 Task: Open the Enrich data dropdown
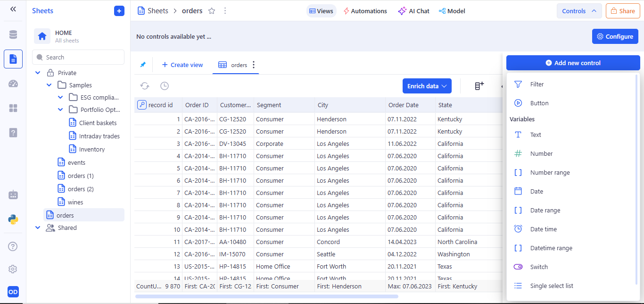[427, 86]
